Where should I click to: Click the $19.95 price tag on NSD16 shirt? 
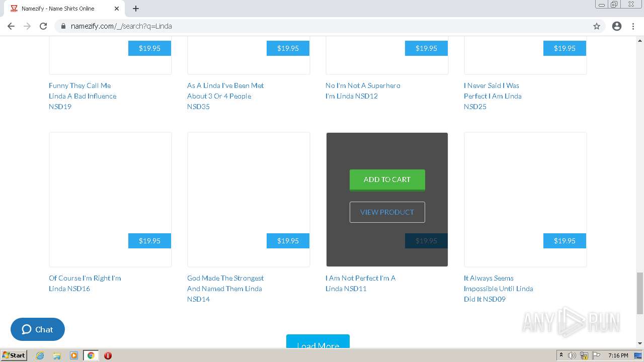pos(149,241)
